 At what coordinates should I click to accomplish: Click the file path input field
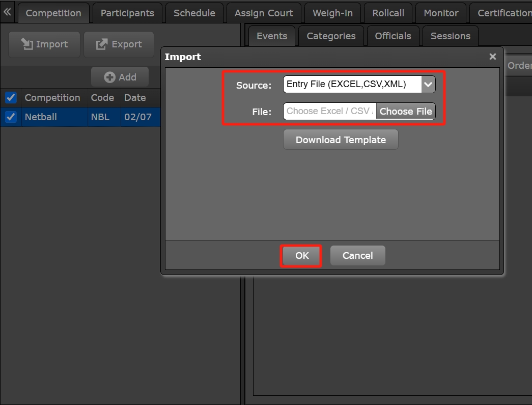329,111
